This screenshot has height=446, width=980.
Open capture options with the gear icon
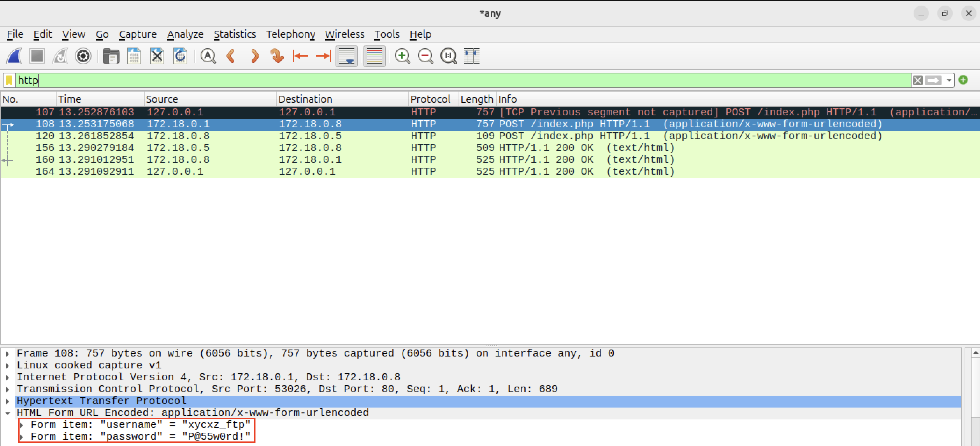(83, 56)
